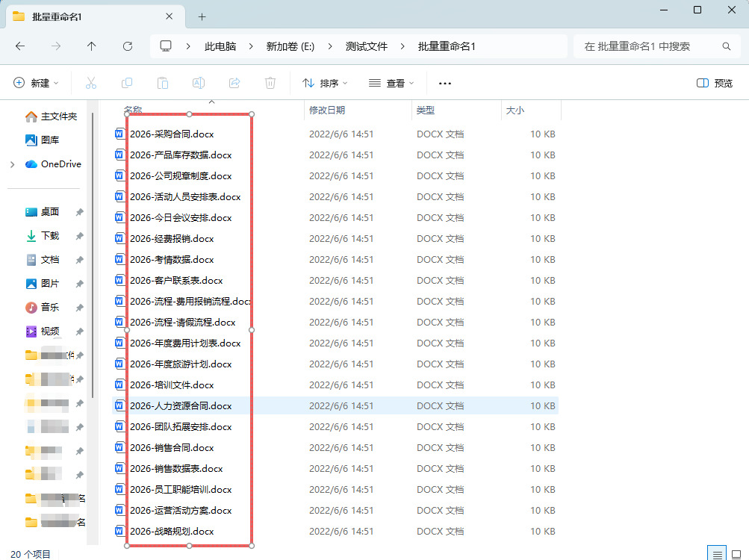Image resolution: width=749 pixels, height=560 pixels.
Task: Select file 2026-人力资源合同.docx
Action: (181, 405)
